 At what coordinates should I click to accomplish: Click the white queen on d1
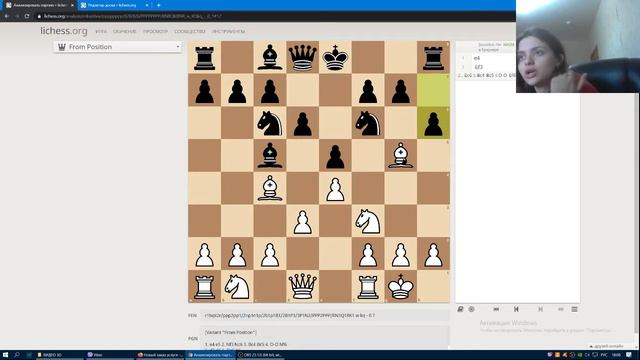click(x=302, y=286)
